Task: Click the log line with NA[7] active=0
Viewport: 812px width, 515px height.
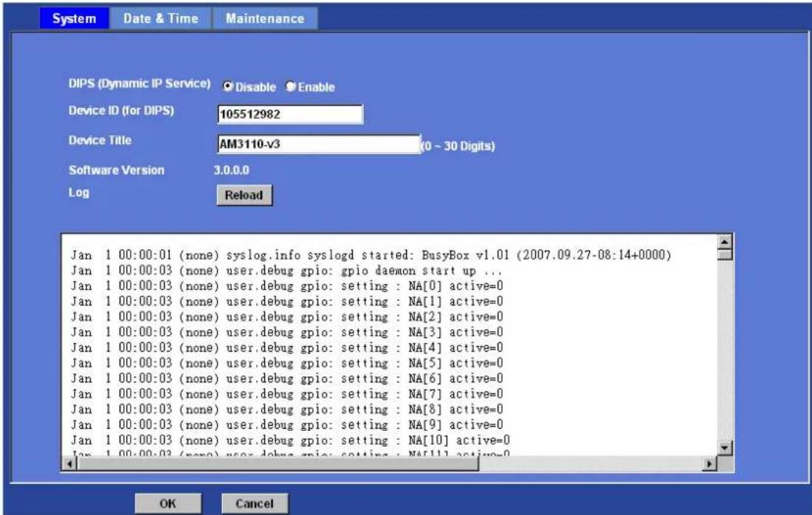Action: [287, 394]
